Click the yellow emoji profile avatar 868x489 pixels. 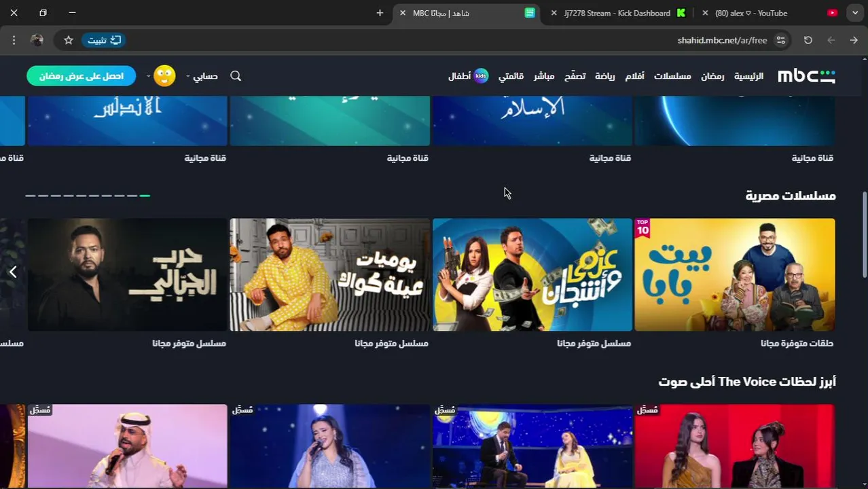click(x=164, y=76)
